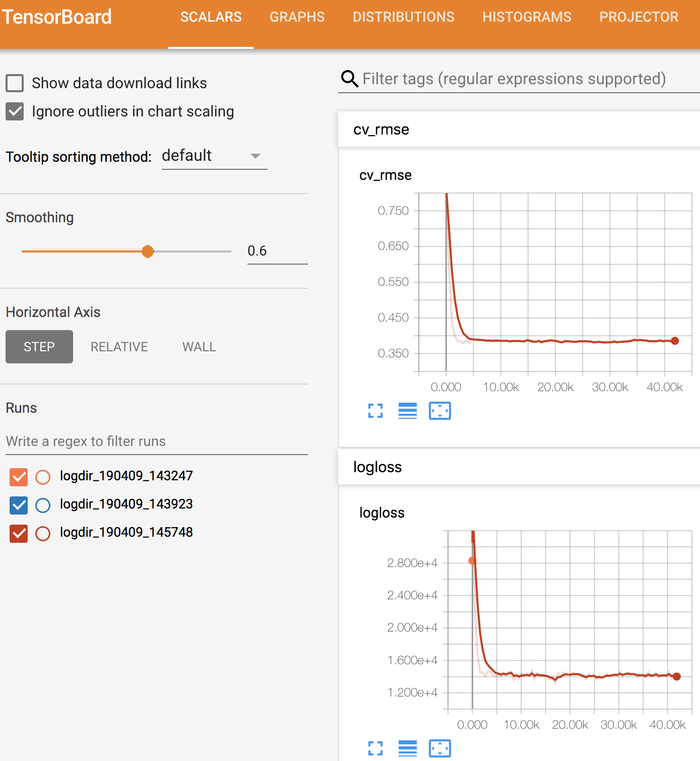Expand logloss chart to full size

coord(375,748)
